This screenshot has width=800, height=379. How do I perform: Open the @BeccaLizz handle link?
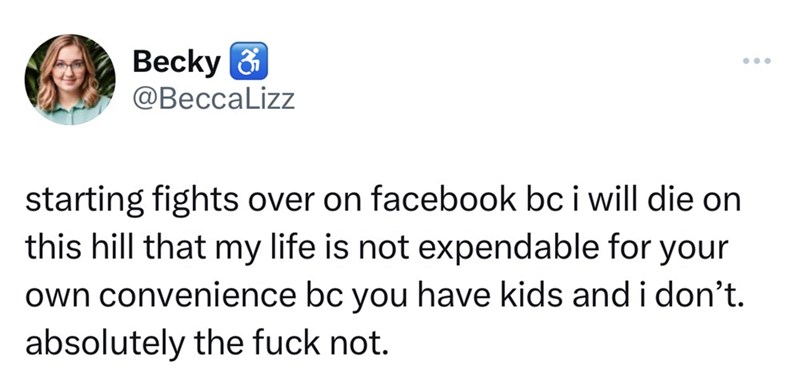pyautogui.click(x=213, y=99)
